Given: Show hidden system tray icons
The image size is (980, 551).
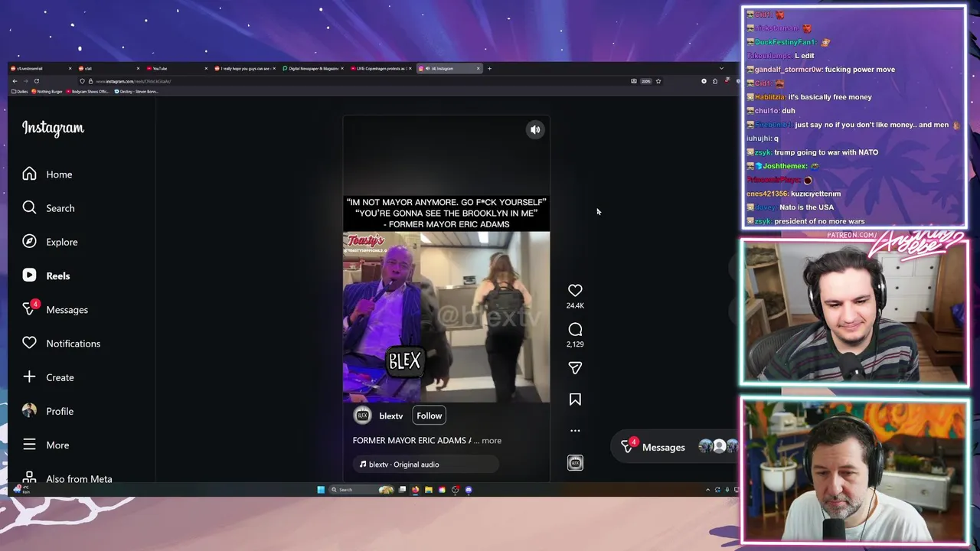Looking at the screenshot, I should pyautogui.click(x=707, y=490).
